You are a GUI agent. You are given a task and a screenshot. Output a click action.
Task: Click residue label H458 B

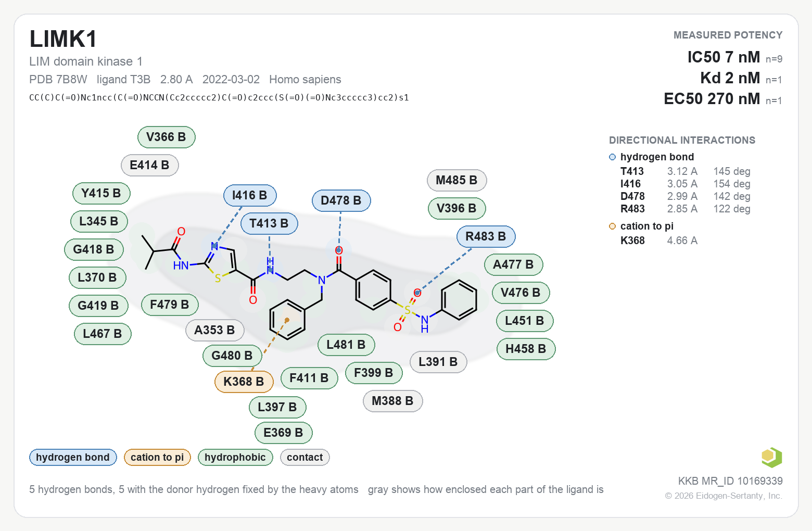526,349
